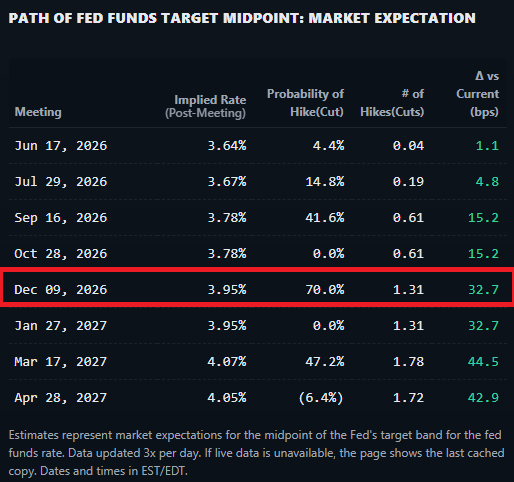Select the highlighted Dec 09, 2026 row

pyautogui.click(x=257, y=289)
